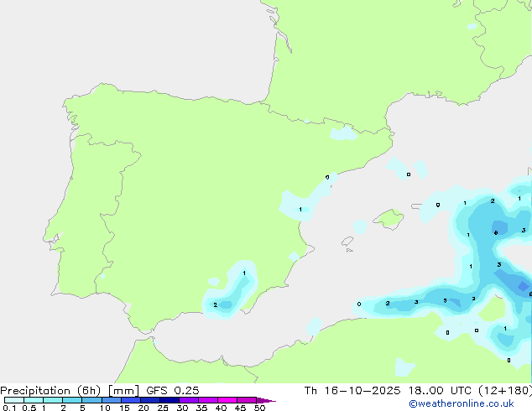Click the '(12+180)' forecast run text
This screenshot has height=411, width=532.
(505, 391)
